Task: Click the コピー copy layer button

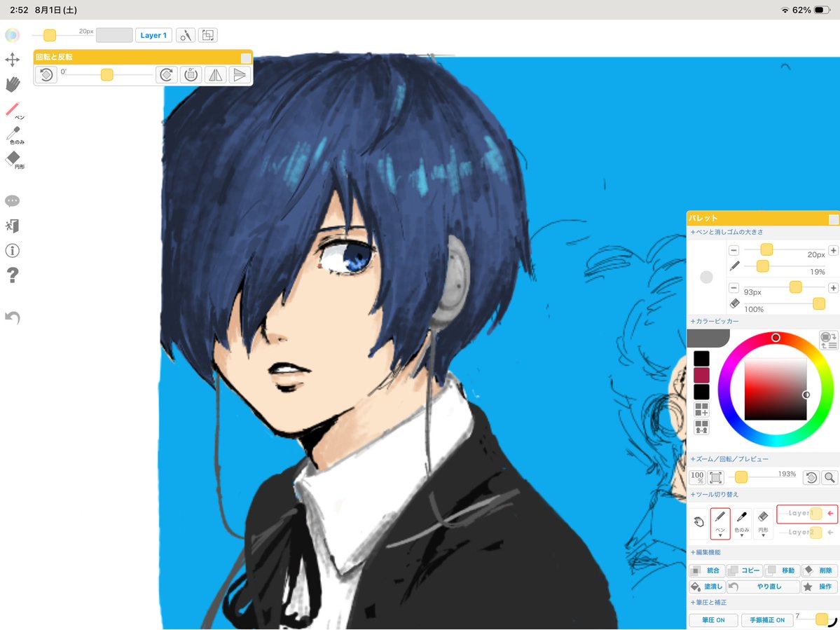Action: click(744, 570)
